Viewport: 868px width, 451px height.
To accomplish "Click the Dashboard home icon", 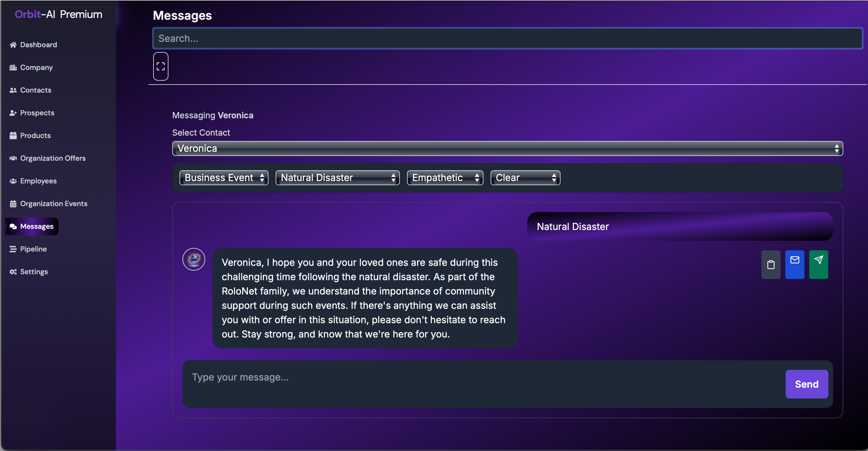I will point(13,45).
